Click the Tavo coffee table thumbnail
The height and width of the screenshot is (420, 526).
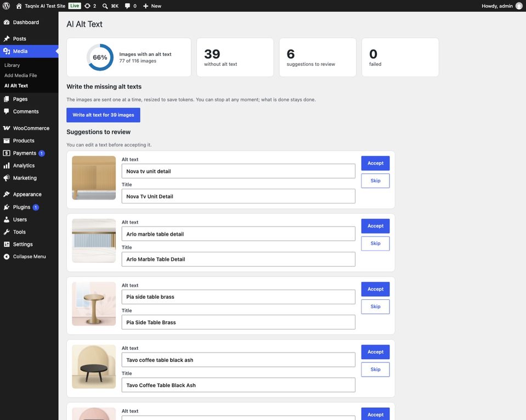point(94,367)
